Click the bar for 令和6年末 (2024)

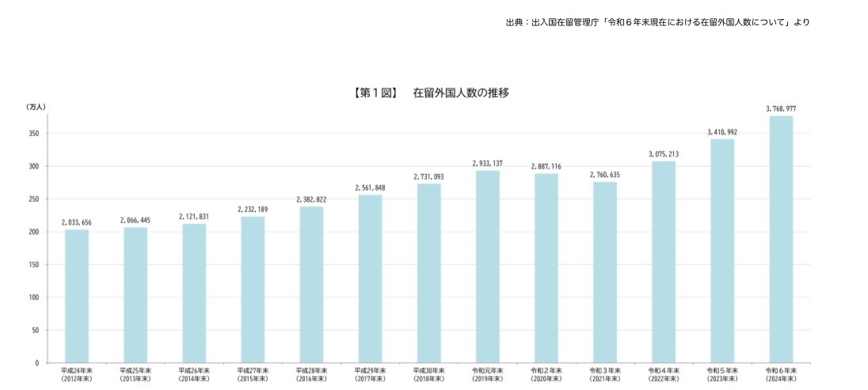coord(780,239)
